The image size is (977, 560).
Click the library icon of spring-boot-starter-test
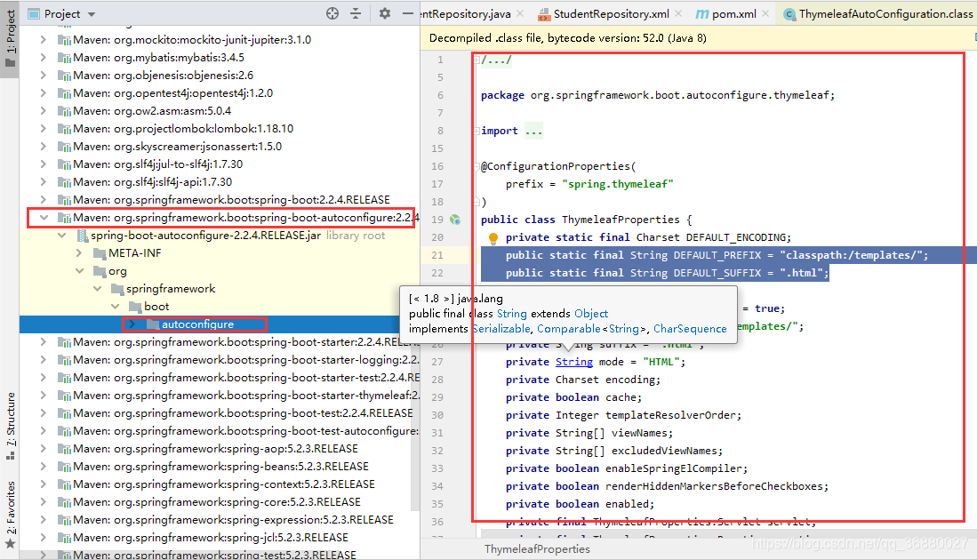(63, 378)
